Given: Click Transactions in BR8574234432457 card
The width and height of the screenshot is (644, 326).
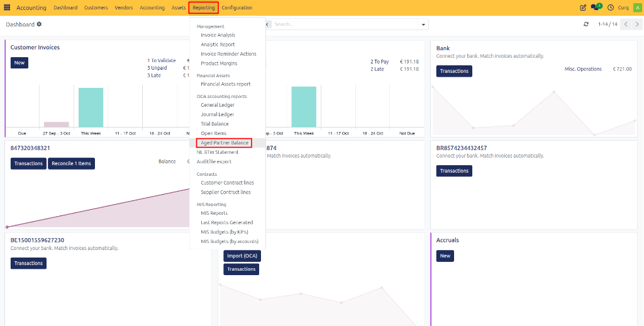Looking at the screenshot, I should click(x=454, y=171).
